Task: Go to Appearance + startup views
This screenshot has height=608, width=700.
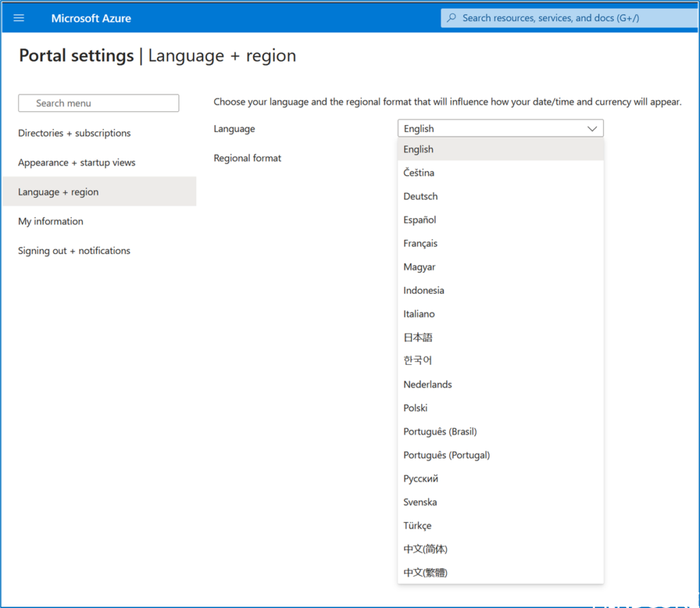Action: pyautogui.click(x=77, y=163)
